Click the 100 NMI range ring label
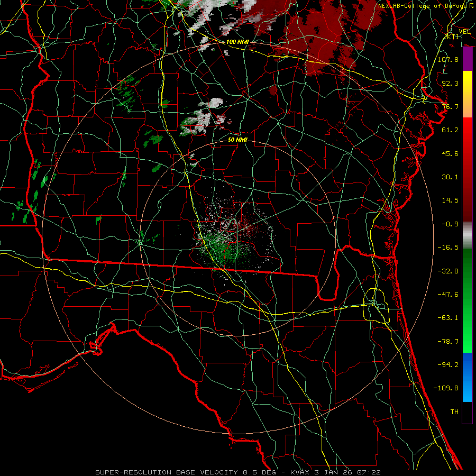 237,42
